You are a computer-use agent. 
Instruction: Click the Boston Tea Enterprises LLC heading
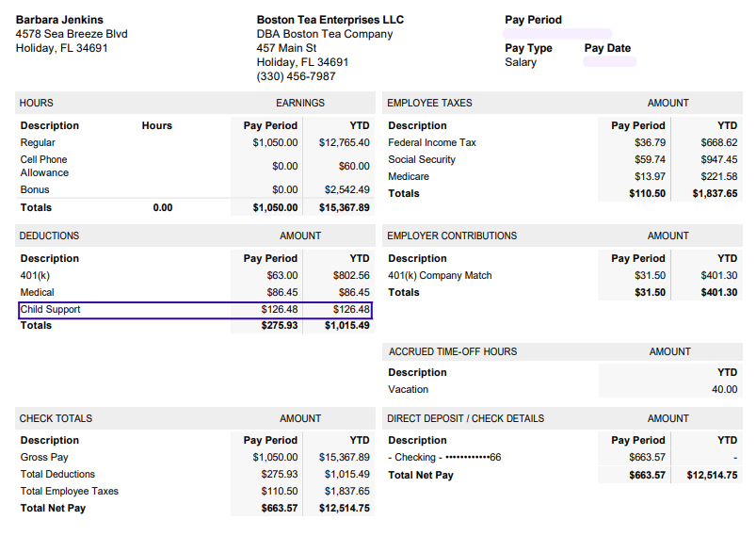pos(330,20)
